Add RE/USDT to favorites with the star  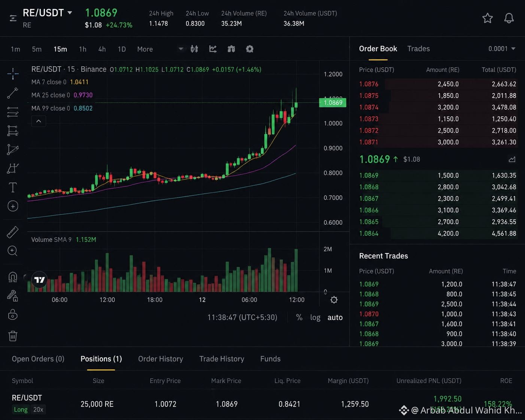[487, 18]
